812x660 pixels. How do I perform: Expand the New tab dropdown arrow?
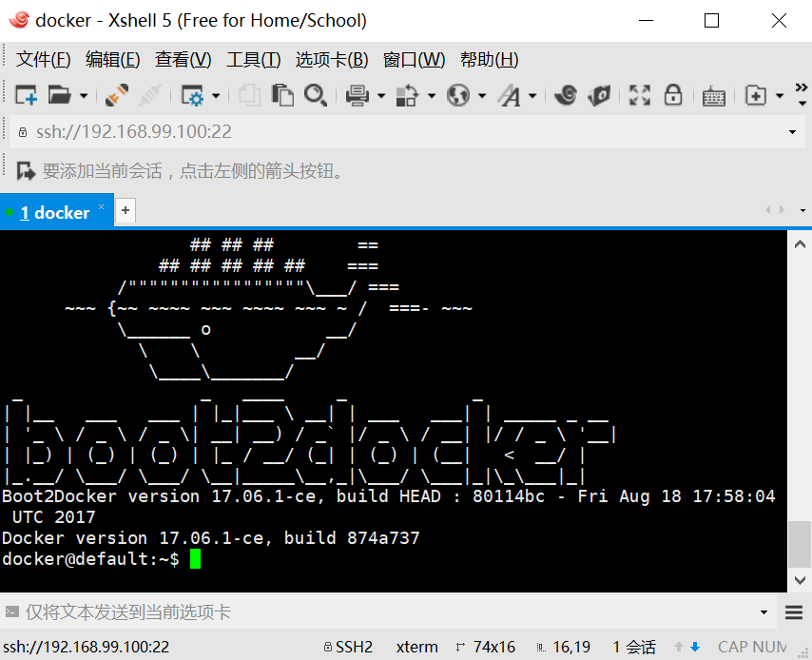pyautogui.click(x=780, y=96)
